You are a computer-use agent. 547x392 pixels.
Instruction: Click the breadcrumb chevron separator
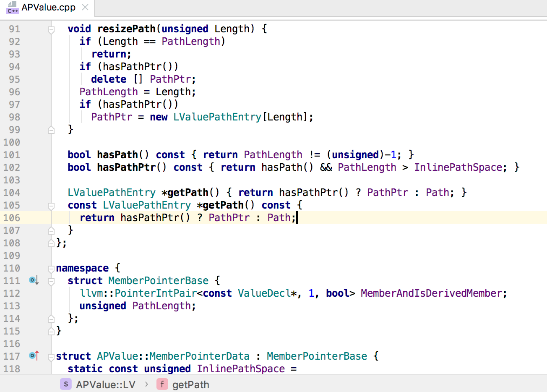[x=146, y=384]
